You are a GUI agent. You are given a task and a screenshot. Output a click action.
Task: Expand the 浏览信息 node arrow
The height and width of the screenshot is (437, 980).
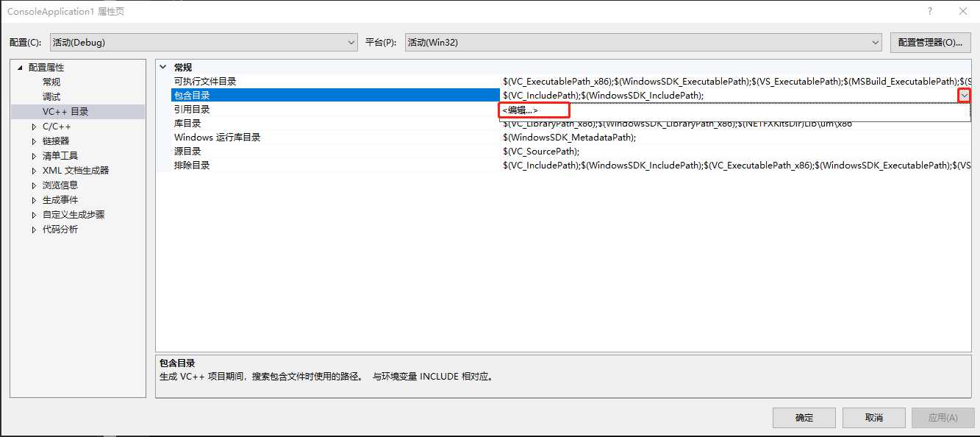click(x=34, y=185)
